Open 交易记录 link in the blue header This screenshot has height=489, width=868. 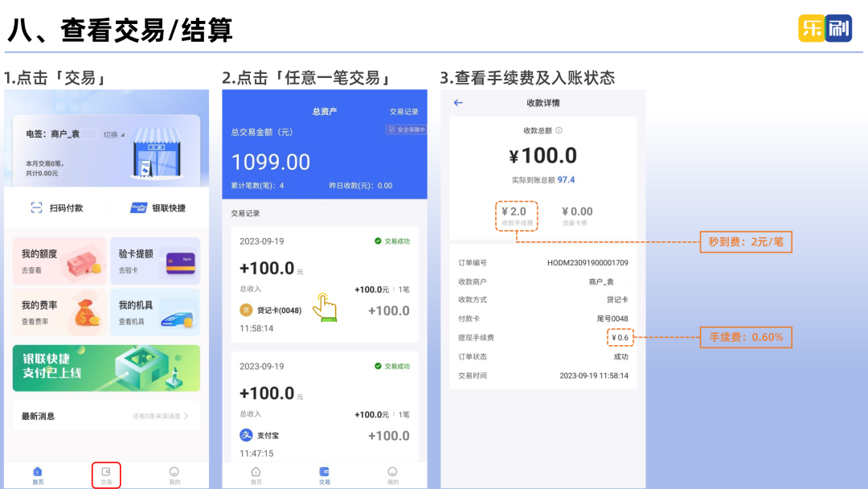pos(403,111)
